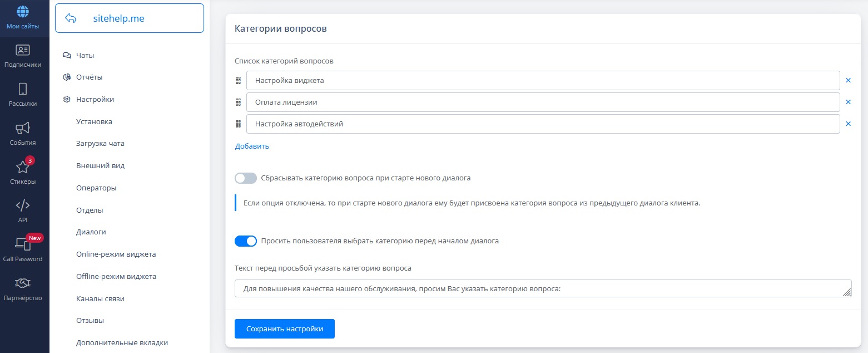Click the category prompt text field
Image resolution: width=868 pixels, height=353 pixels.
(543, 288)
